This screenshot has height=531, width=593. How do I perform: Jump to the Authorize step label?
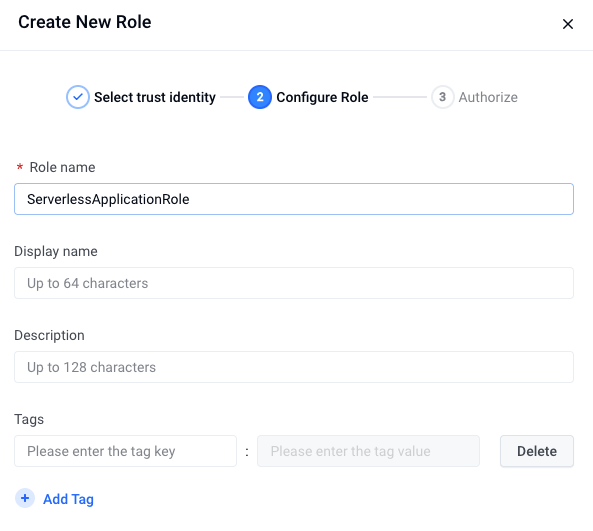click(x=488, y=97)
